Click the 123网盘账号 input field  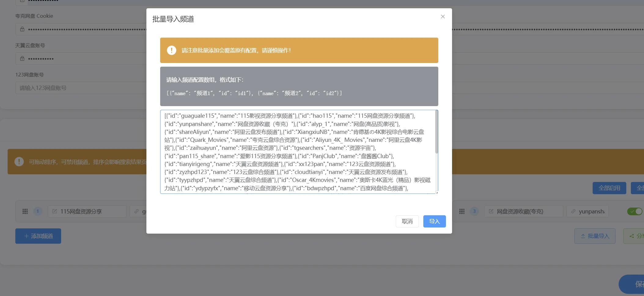(81, 88)
